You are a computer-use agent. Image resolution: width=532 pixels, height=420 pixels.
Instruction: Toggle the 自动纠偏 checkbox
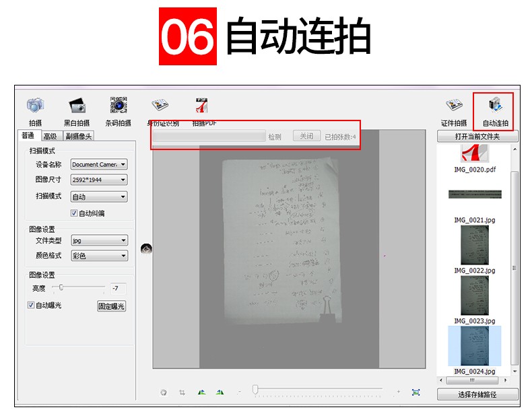(x=74, y=213)
